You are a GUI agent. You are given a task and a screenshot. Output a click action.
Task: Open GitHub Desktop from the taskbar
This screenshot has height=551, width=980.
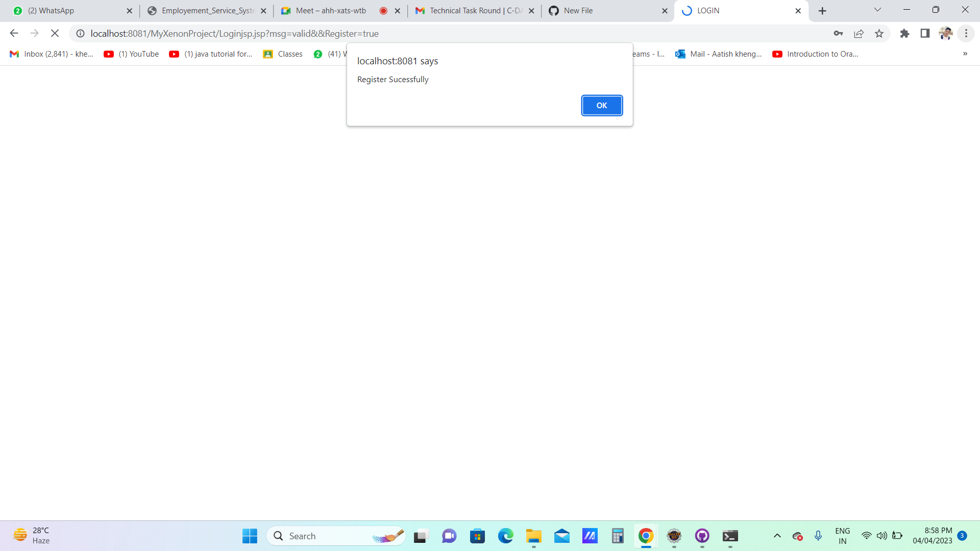702,536
